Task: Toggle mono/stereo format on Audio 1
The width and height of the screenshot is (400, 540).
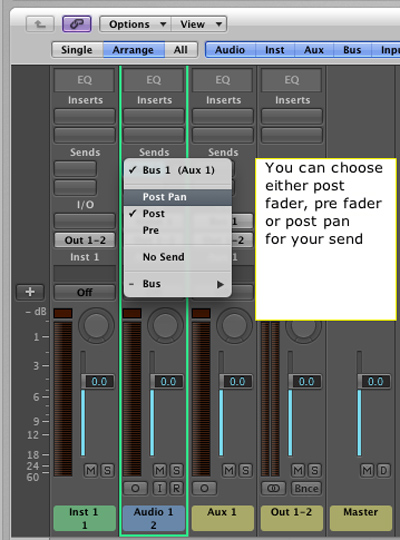Action: 135,488
